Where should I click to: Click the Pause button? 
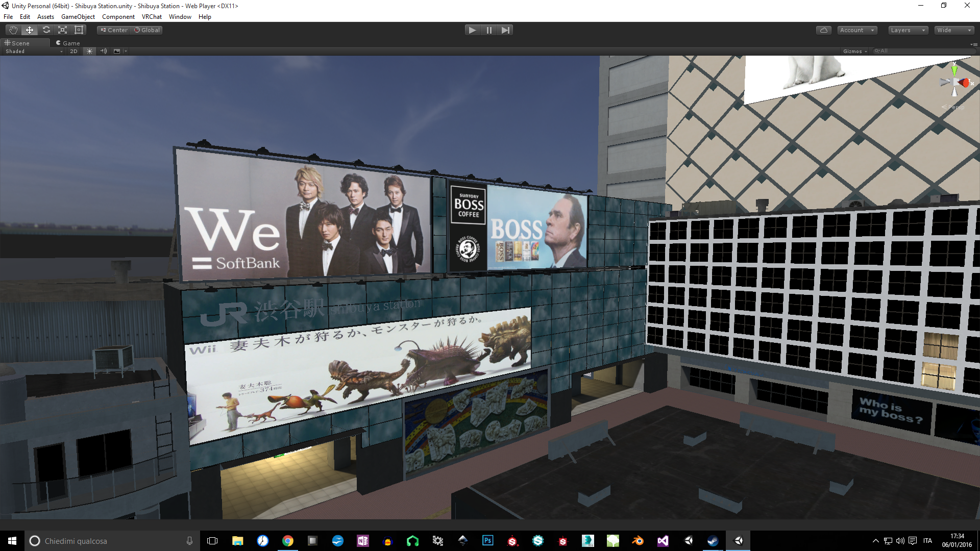click(x=489, y=30)
